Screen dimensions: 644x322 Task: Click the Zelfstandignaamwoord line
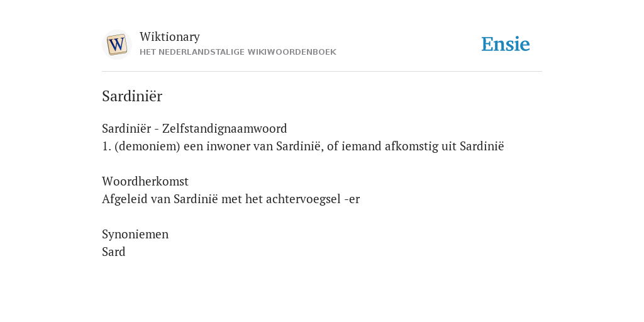coord(194,128)
